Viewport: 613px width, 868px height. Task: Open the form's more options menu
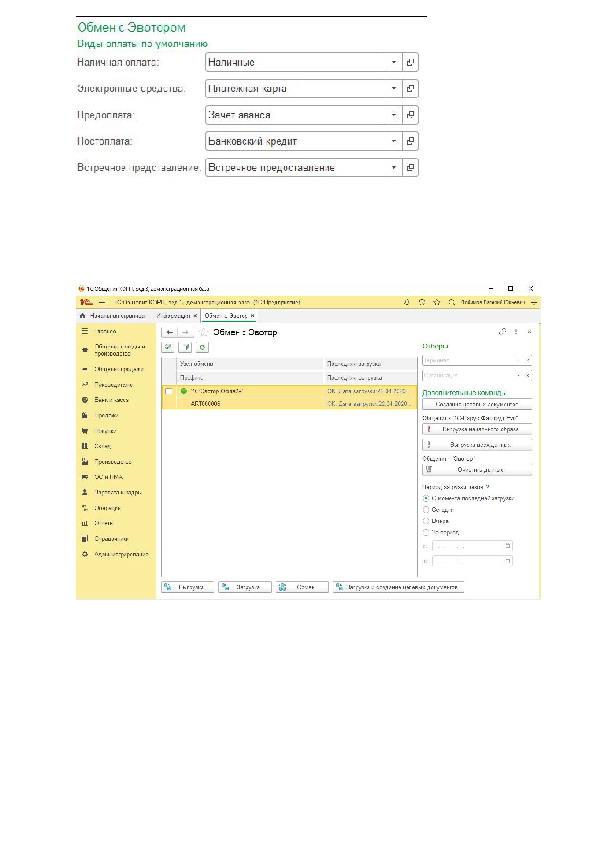(516, 332)
